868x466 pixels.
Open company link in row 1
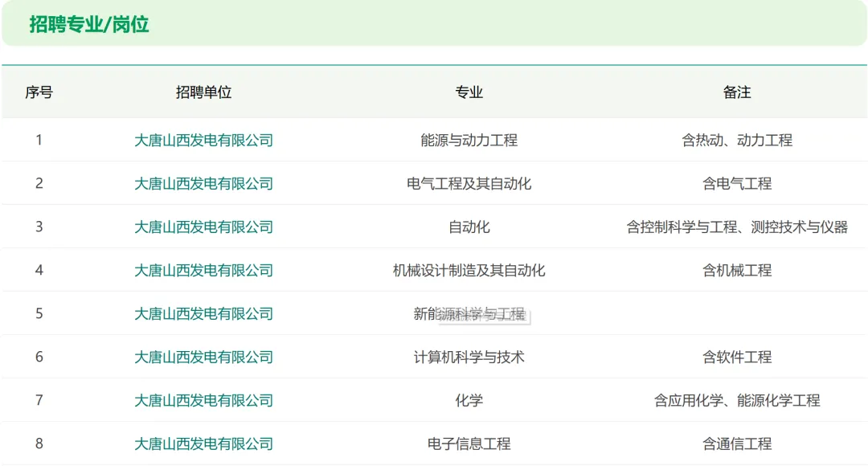[203, 140]
